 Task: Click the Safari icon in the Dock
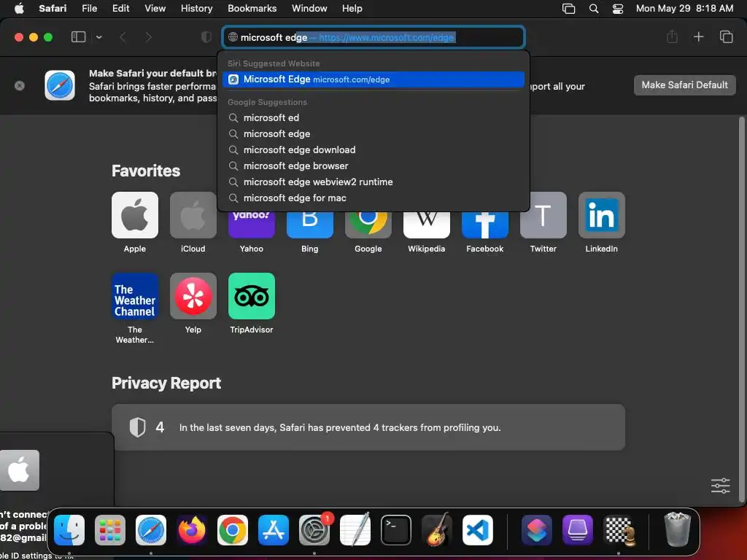(151, 530)
